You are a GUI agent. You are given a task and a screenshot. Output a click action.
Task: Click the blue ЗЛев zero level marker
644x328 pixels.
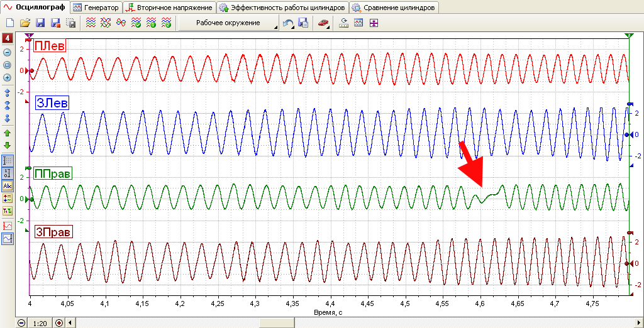629,134
